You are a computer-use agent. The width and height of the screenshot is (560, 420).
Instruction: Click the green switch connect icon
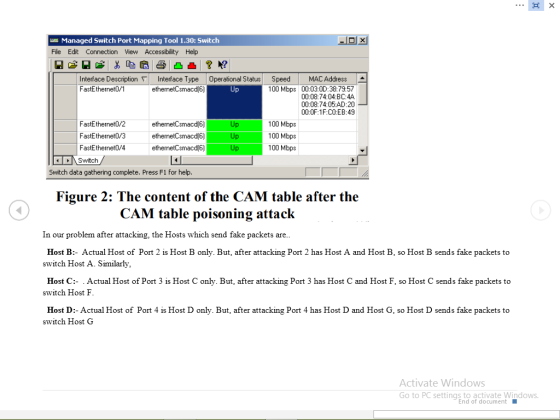(178, 65)
